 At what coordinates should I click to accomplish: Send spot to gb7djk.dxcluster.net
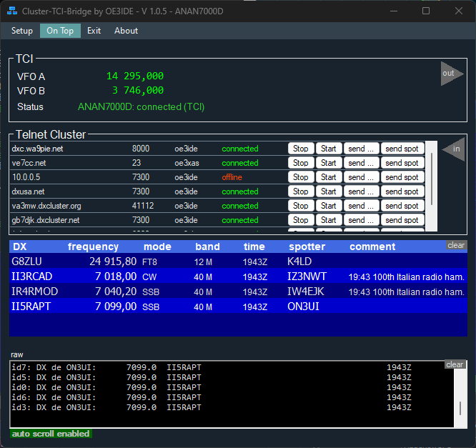click(x=402, y=220)
